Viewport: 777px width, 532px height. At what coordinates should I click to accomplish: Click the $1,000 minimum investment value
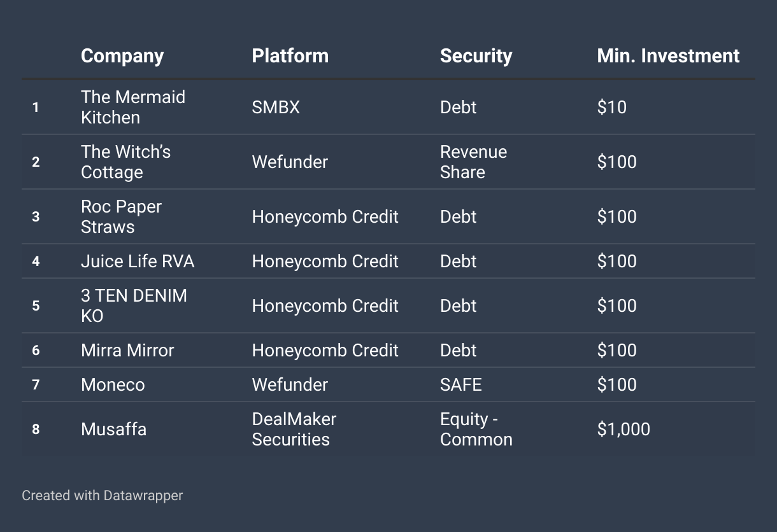click(x=624, y=429)
